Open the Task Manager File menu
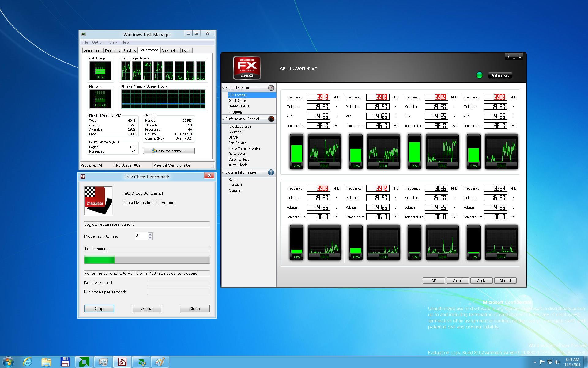Image resolution: width=588 pixels, height=368 pixels. click(85, 42)
